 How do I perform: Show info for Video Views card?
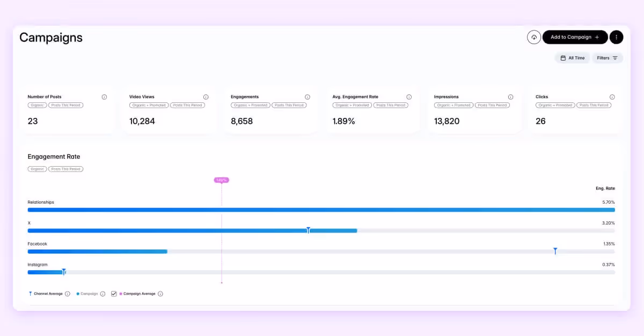206,97
